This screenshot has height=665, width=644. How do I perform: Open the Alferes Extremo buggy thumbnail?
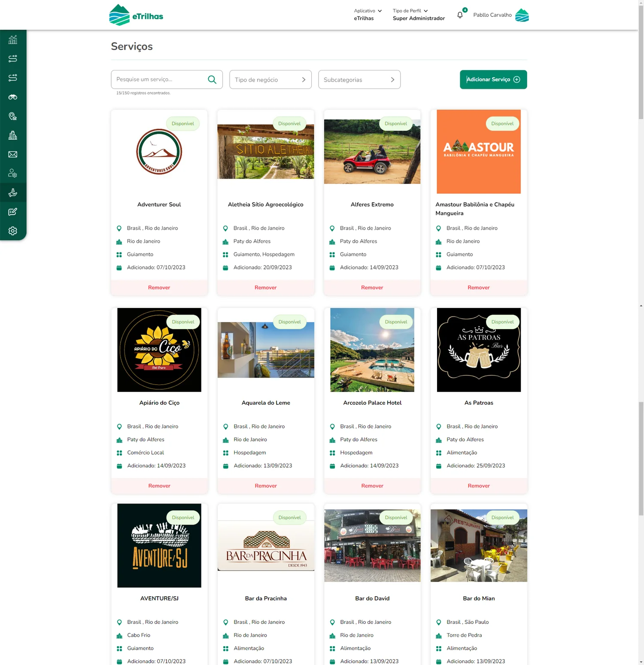tap(372, 152)
